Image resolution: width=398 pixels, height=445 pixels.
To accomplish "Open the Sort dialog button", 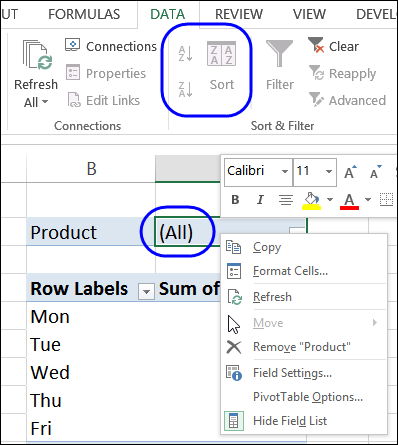I will pyautogui.click(x=222, y=65).
